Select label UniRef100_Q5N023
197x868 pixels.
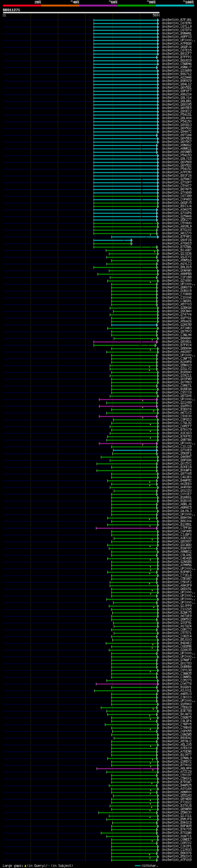[x=177, y=365]
